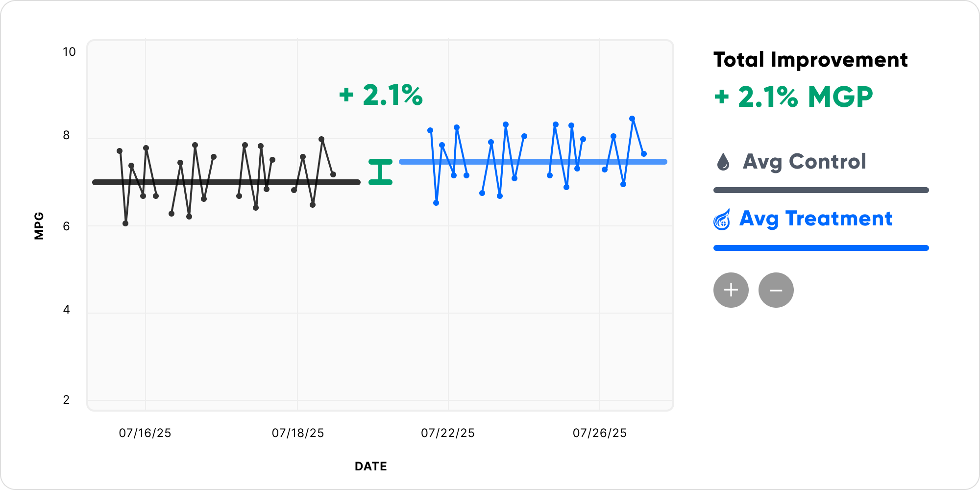This screenshot has height=490, width=980.
Task: Expand details for the 07/22/25 date label
Action: [x=447, y=433]
